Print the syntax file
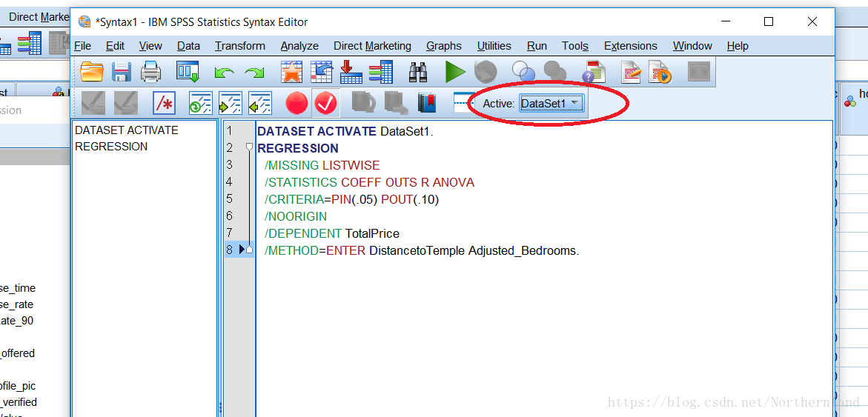This screenshot has width=868, height=417. [x=150, y=72]
